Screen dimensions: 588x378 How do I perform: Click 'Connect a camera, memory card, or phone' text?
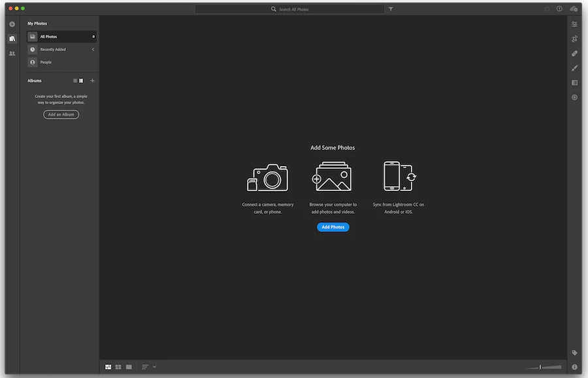[267, 208]
